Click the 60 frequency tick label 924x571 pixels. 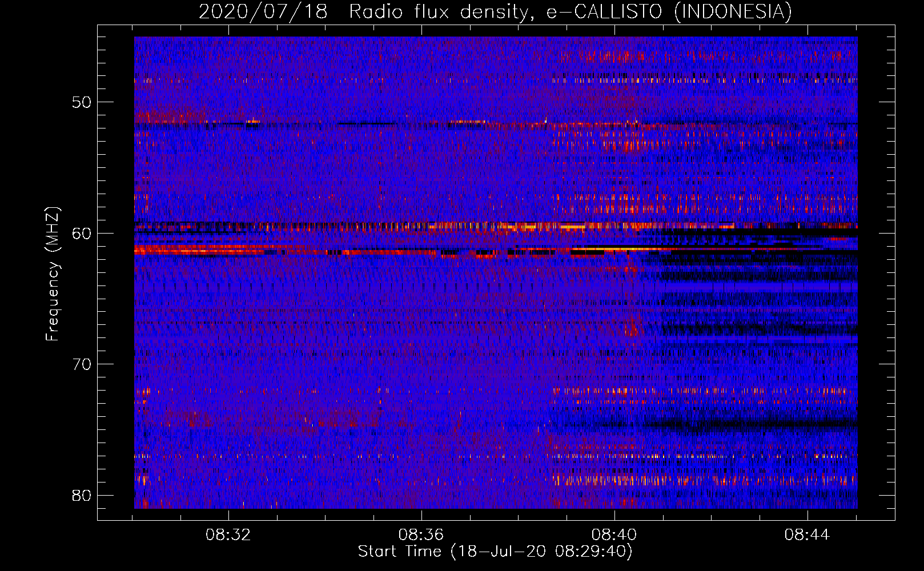point(82,233)
